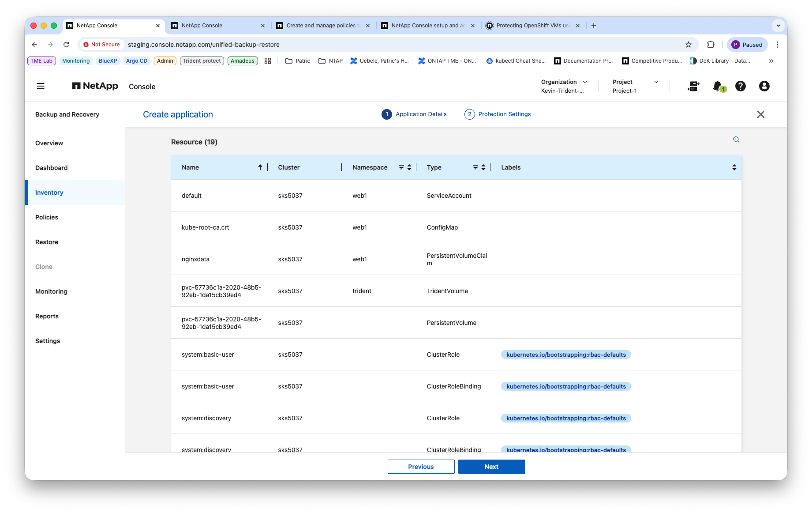The image size is (812, 513).
Task: Close the Create application wizard
Action: [761, 114]
